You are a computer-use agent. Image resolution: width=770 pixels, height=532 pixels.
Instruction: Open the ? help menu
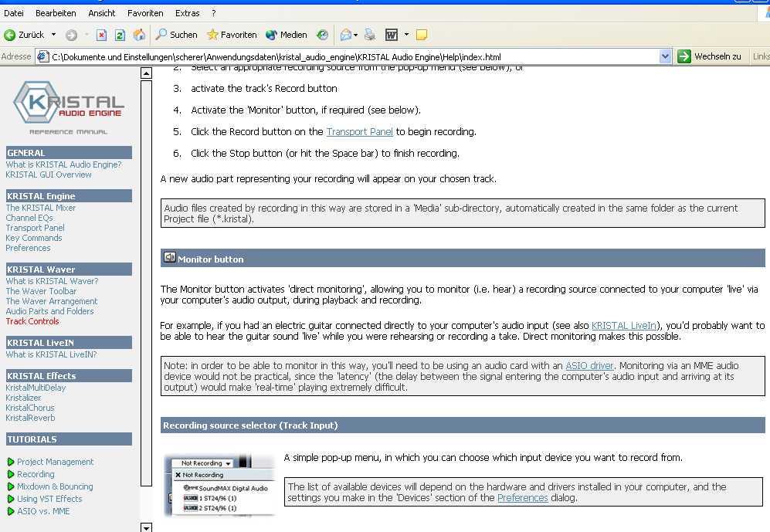(214, 13)
